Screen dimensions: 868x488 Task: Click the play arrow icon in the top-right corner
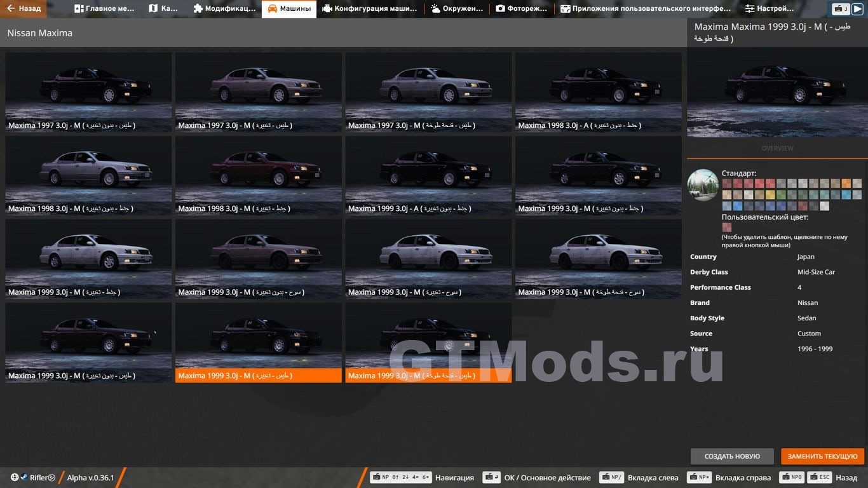click(x=858, y=9)
